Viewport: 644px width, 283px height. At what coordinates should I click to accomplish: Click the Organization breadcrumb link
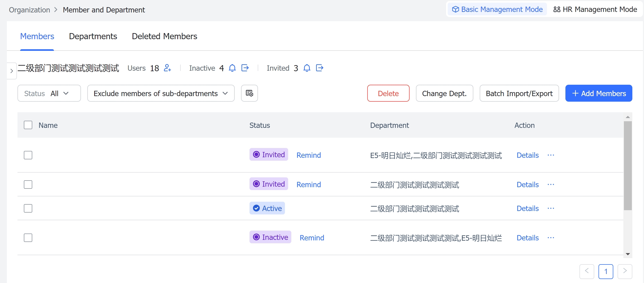coord(30,10)
